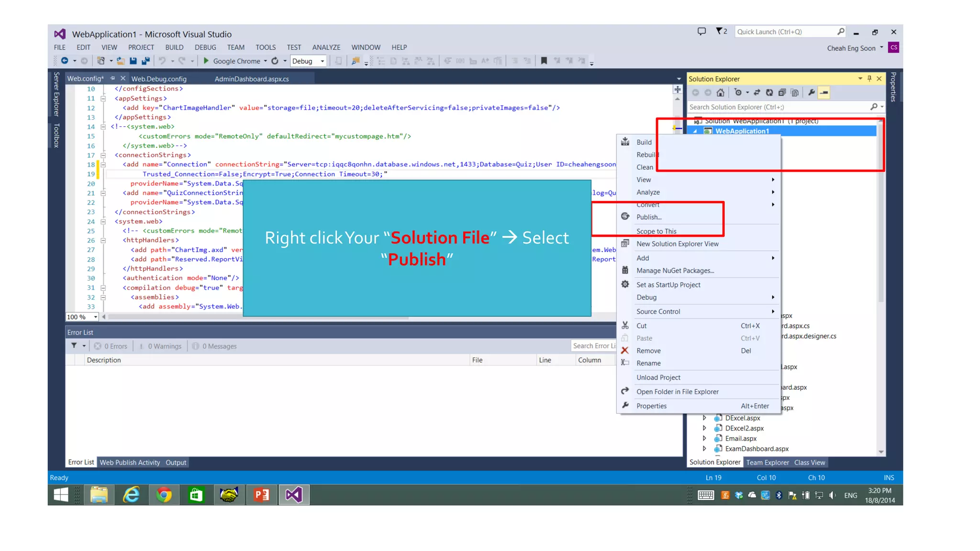The height and width of the screenshot is (551, 980).
Task: Click the New Project toolbar icon
Action: 101,61
